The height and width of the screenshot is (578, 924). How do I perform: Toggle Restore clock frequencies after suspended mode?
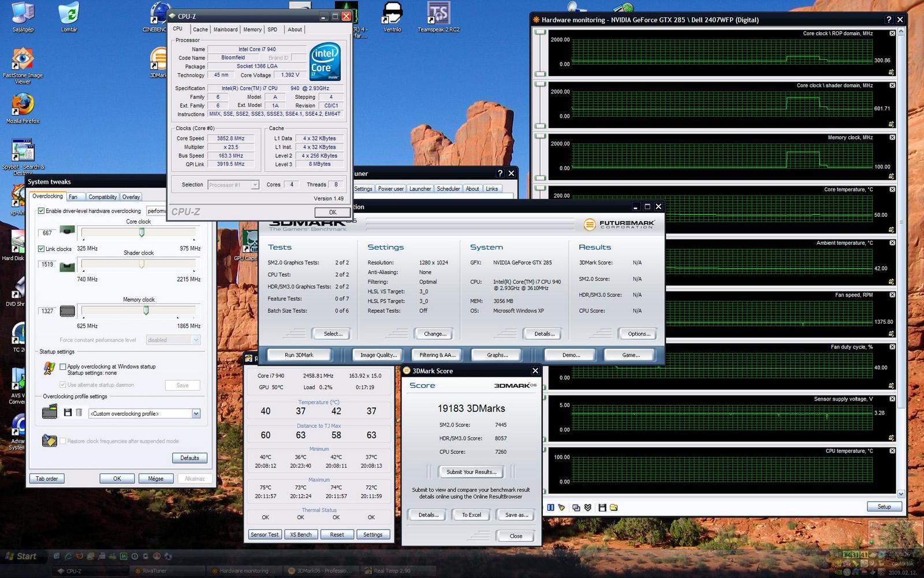click(x=63, y=441)
